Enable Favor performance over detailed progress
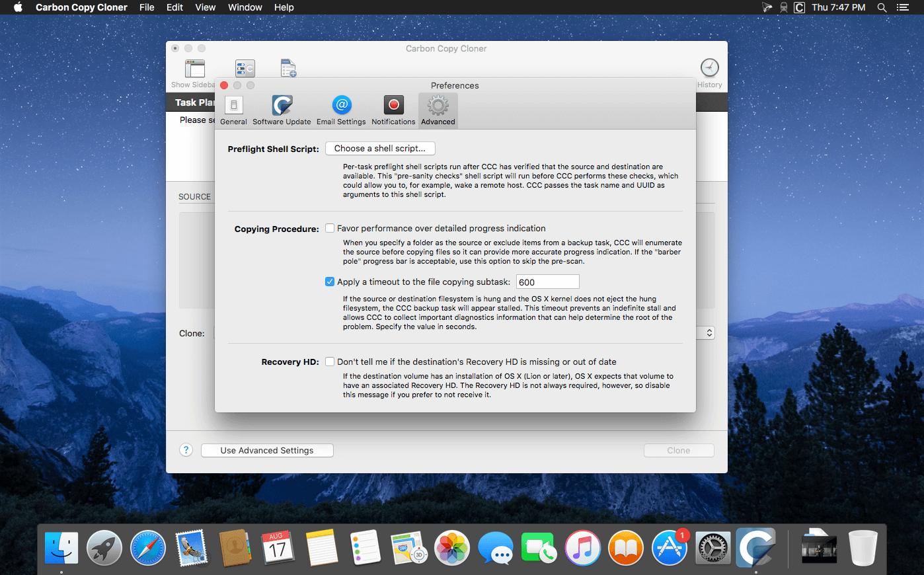The height and width of the screenshot is (575, 924). tap(330, 228)
